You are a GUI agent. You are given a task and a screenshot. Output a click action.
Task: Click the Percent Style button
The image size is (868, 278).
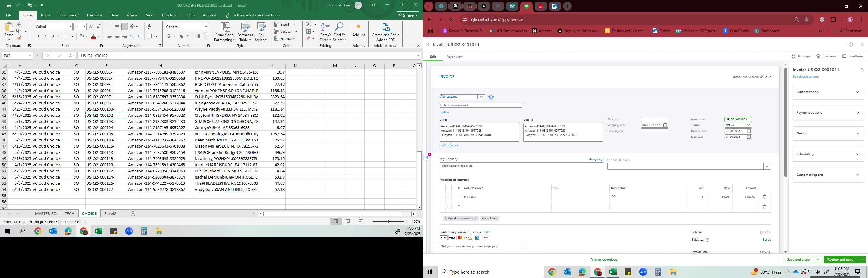[181, 36]
